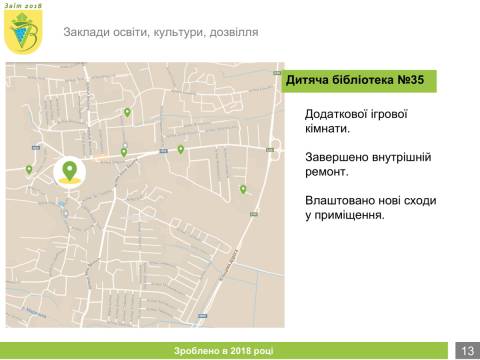Screen dimensions: 480x360
Task: Click the route badge at the map's bottom edge
Action: coord(202,315)
